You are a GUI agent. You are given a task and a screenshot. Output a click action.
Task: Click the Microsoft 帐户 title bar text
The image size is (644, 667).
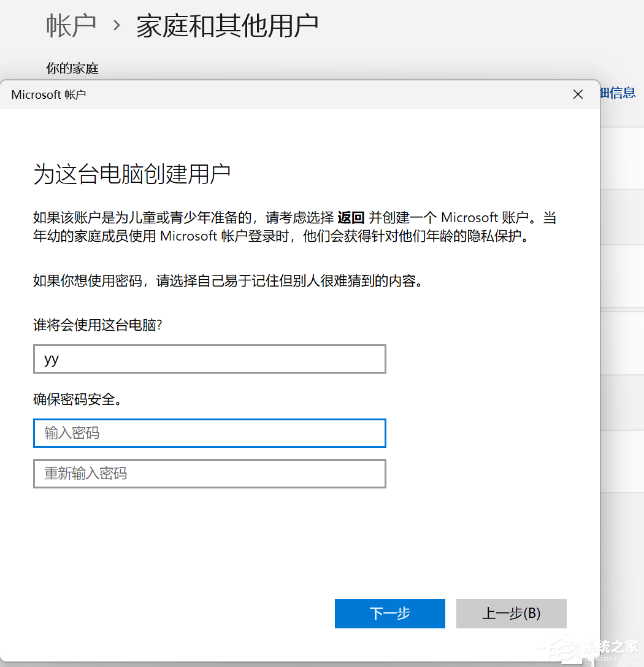48,94
